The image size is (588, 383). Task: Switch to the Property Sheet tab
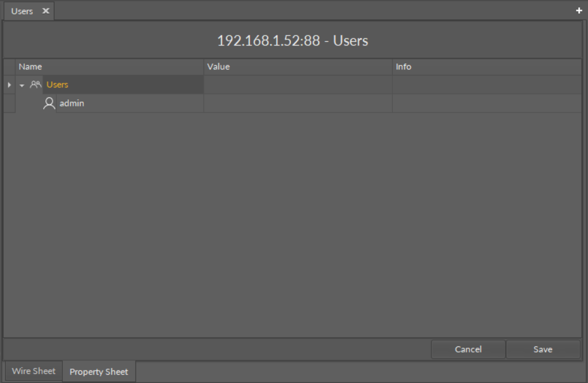99,372
